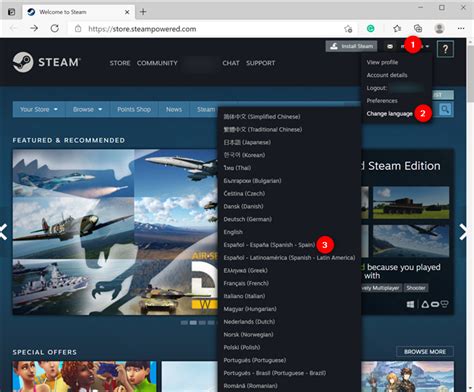Click Logout in account menu
The image size is (474, 392).
(x=377, y=88)
